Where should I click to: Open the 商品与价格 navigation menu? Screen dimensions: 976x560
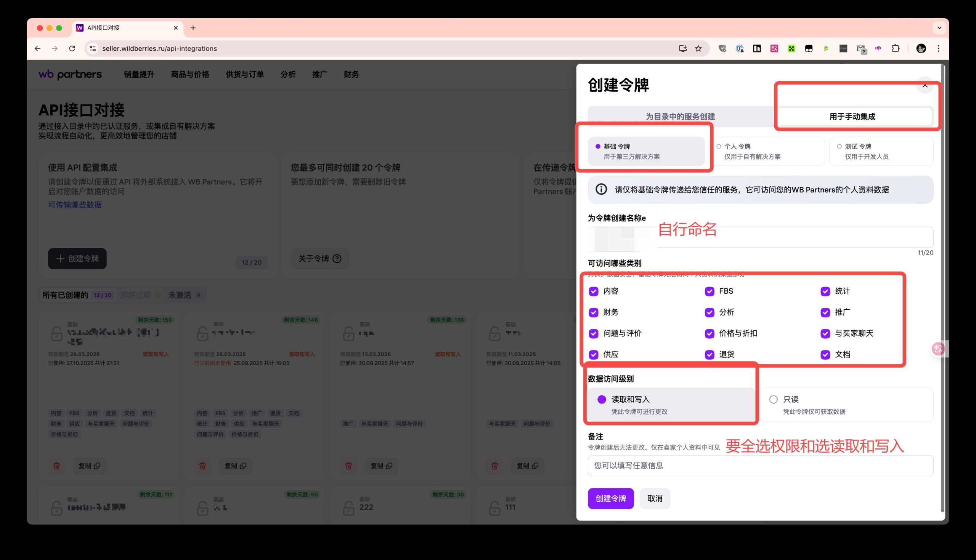click(190, 74)
